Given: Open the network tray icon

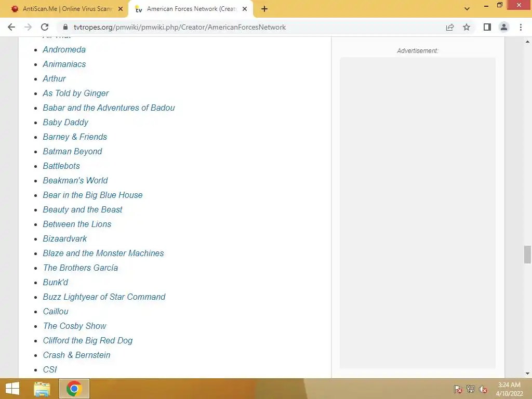Looking at the screenshot, I should point(471,389).
